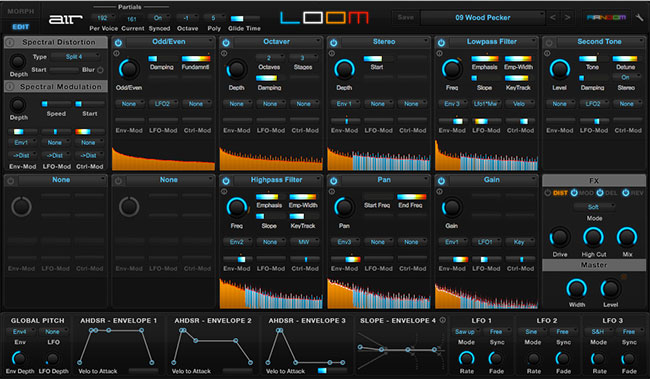Select the Spectral Distortion header

coord(56,42)
